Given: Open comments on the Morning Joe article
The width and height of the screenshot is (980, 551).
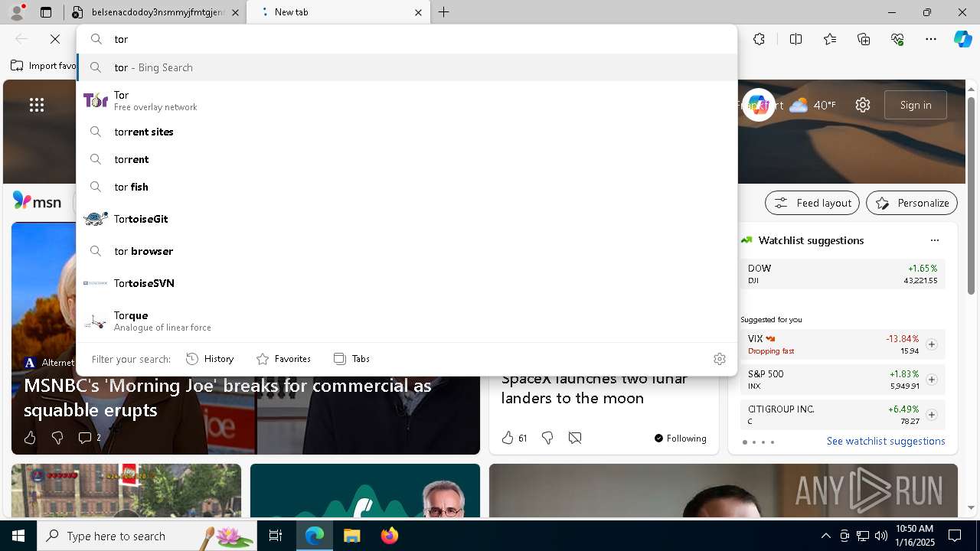Looking at the screenshot, I should pos(89,438).
